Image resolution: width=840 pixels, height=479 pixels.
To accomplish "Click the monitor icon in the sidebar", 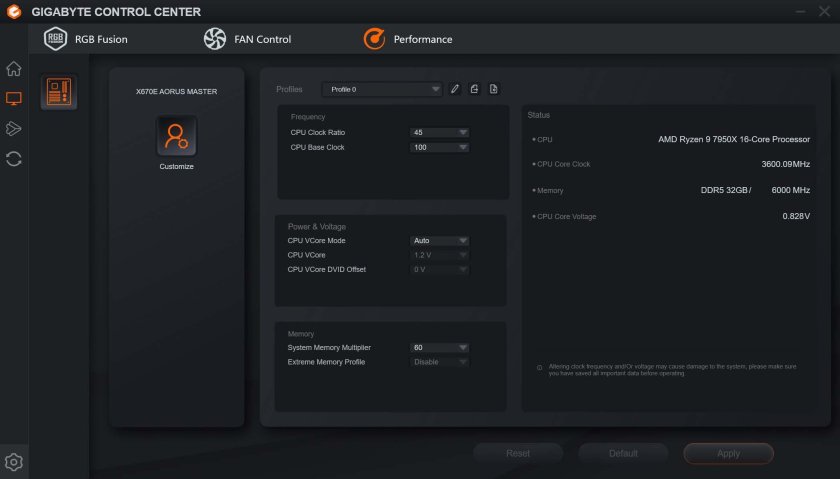I will pos(14,99).
